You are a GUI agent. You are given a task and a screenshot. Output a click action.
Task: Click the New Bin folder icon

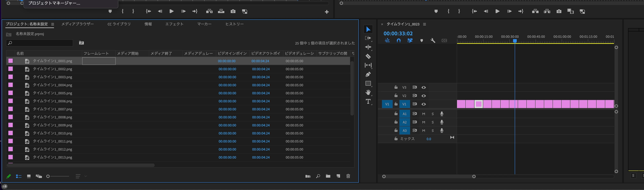328,176
